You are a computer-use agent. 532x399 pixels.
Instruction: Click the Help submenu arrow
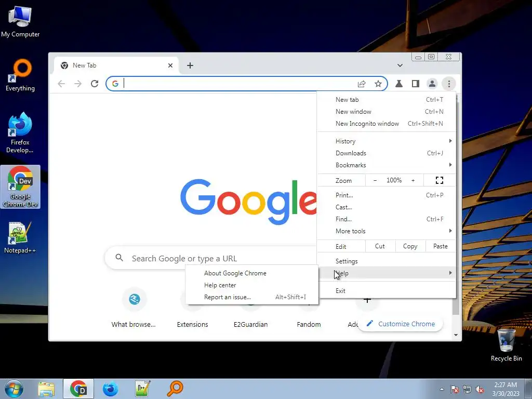coord(450,273)
